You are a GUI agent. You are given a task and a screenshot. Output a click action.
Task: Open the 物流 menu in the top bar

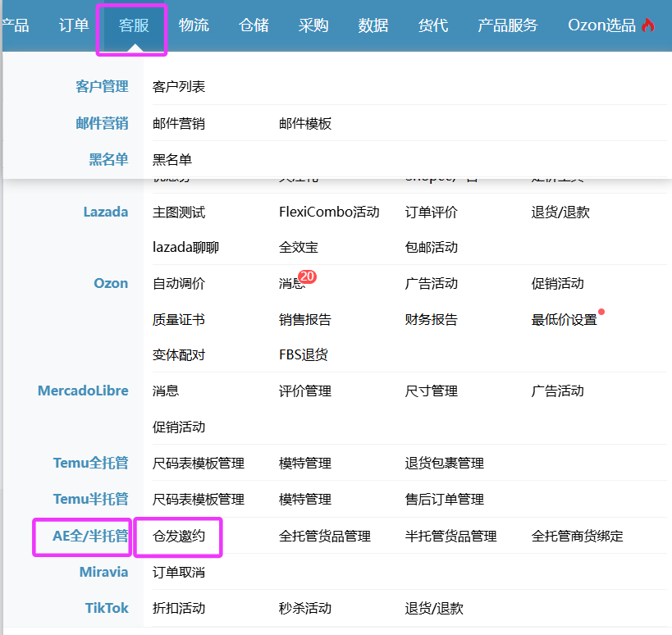pyautogui.click(x=194, y=25)
